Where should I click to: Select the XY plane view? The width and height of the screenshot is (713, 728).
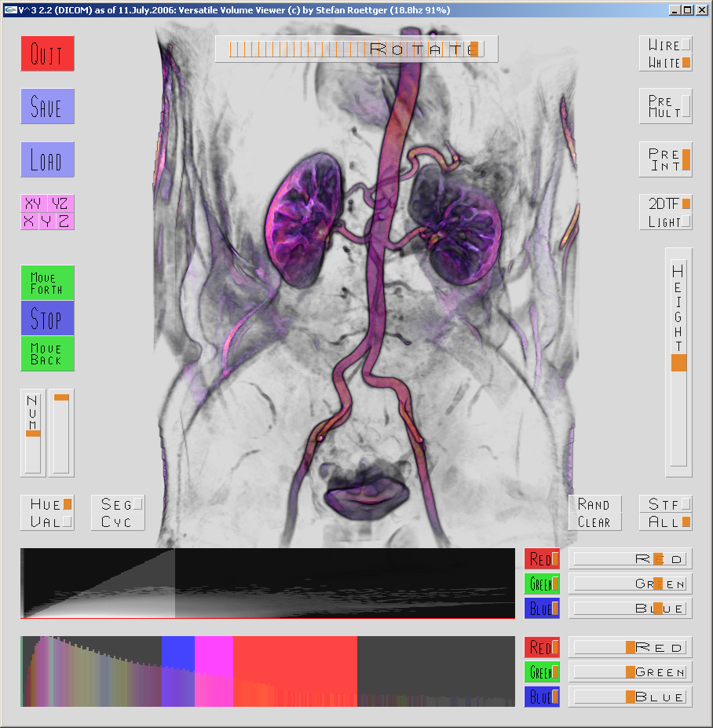pyautogui.click(x=34, y=203)
